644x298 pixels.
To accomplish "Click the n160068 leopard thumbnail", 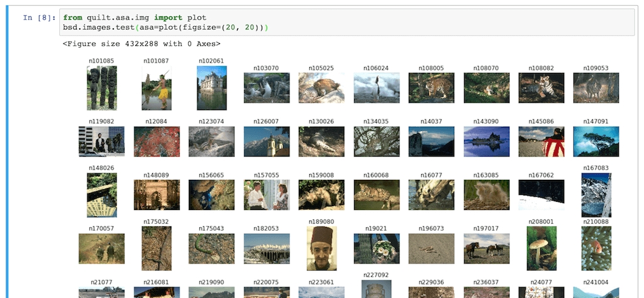I will click(376, 195).
